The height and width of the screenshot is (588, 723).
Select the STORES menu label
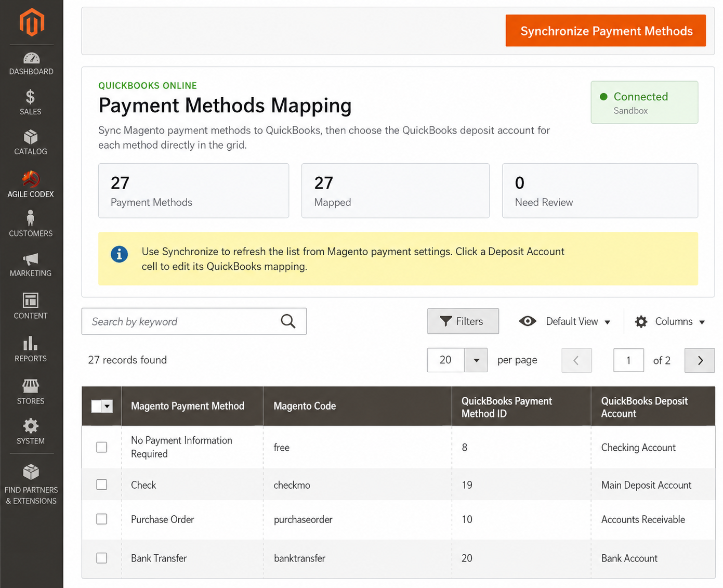(x=31, y=401)
